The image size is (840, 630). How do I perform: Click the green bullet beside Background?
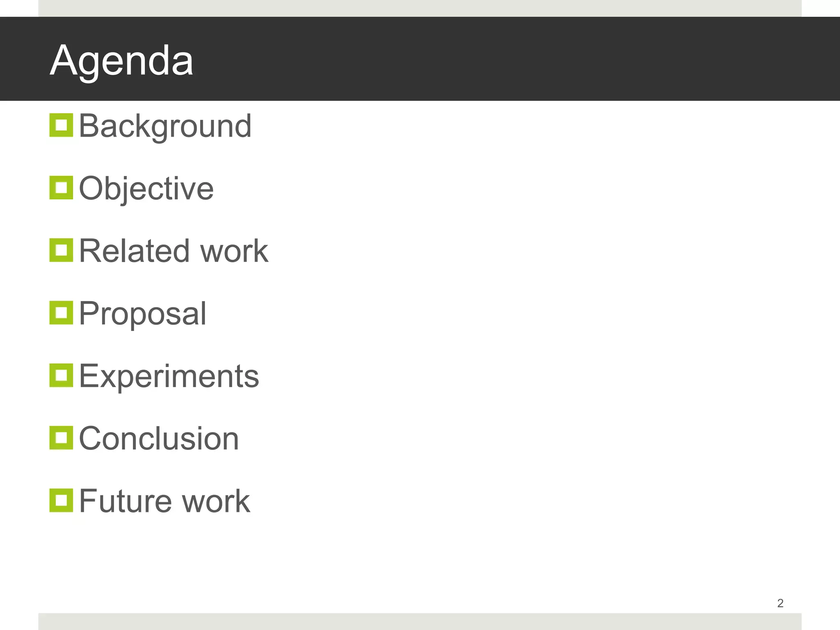[61, 125]
